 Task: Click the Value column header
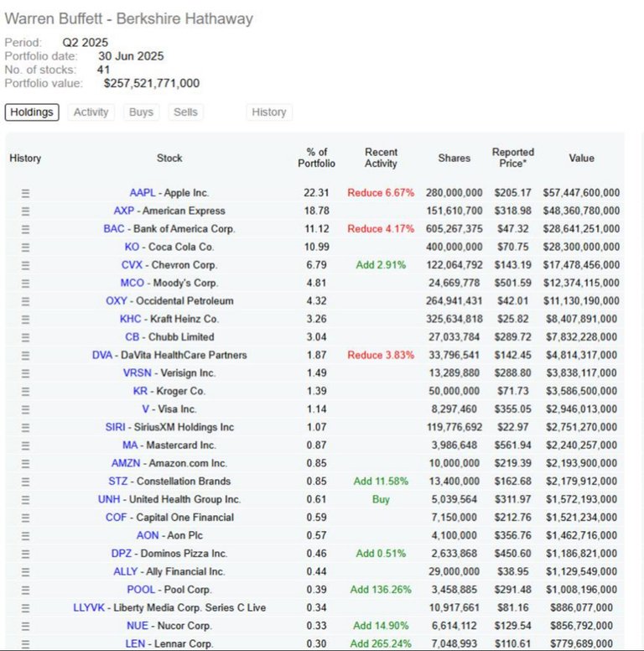(581, 159)
